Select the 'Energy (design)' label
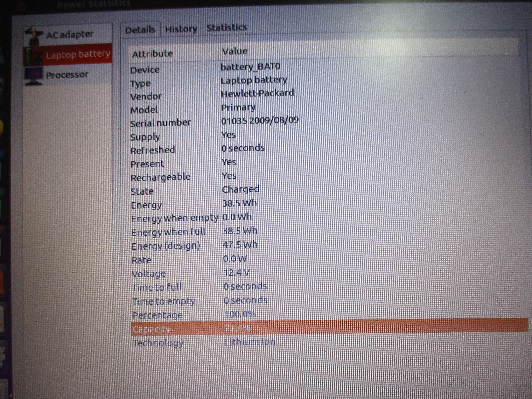This screenshot has width=532, height=399. [166, 246]
